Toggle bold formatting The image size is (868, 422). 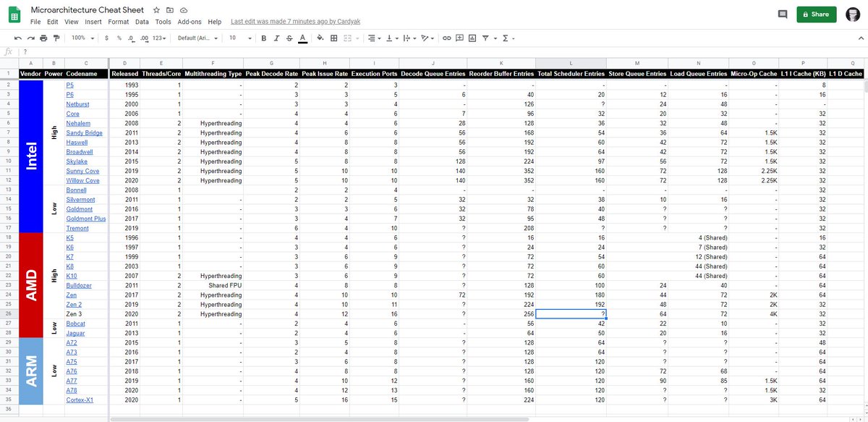tap(263, 38)
